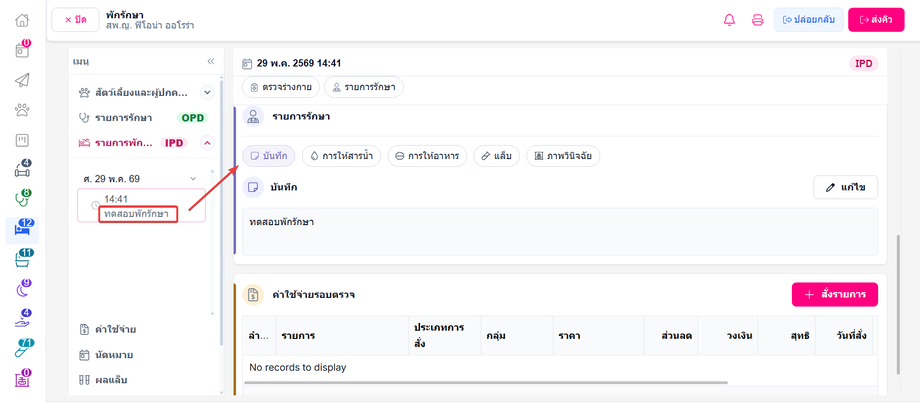Open ค่าใช้จ่าย in the menu

(x=108, y=330)
